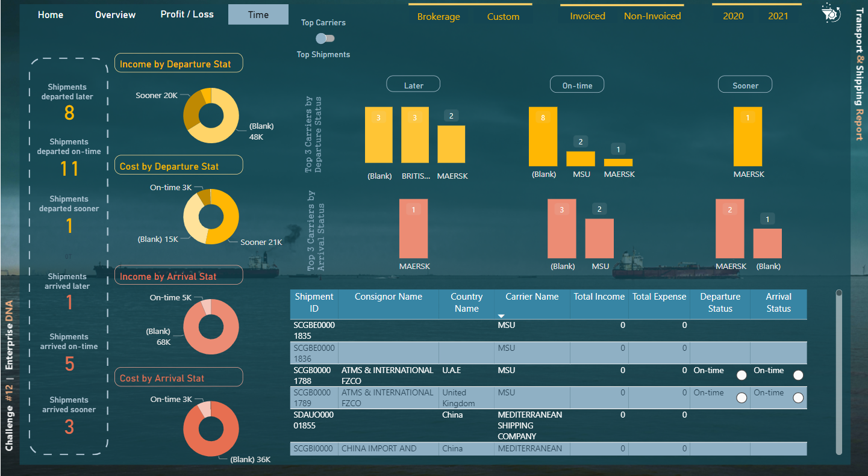Sort table by Total Income column header
The height and width of the screenshot is (476, 868).
(599, 297)
